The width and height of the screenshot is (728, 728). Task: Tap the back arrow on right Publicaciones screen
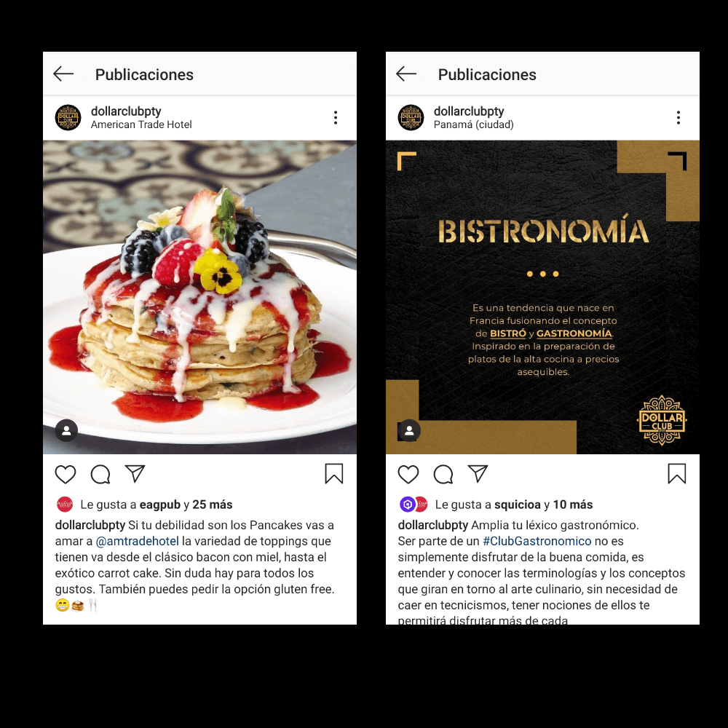click(406, 74)
